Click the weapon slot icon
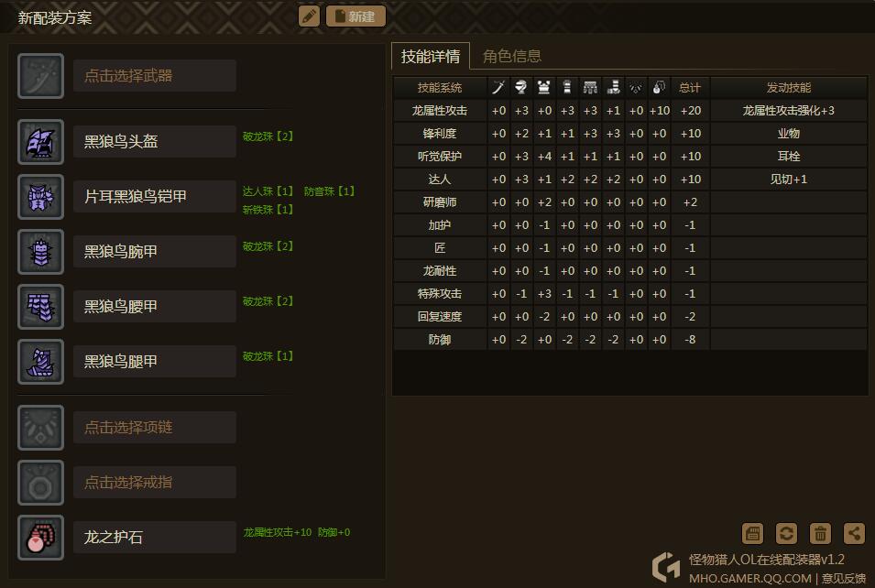Screen dimensions: 875x588 pyautogui.click(x=40, y=76)
